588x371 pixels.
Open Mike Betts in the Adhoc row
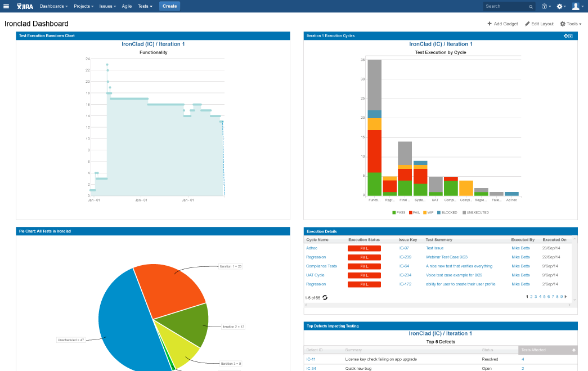[520, 248]
